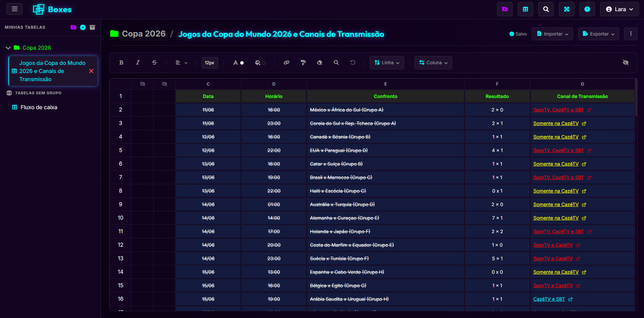Go to Copa 2026 breadcrumb
This screenshot has height=318, width=644.
tap(144, 34)
